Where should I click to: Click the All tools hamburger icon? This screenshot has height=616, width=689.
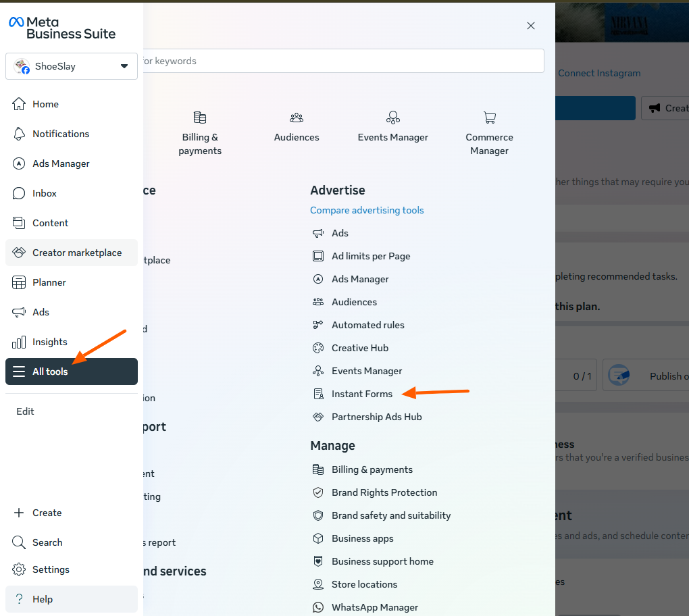point(19,371)
